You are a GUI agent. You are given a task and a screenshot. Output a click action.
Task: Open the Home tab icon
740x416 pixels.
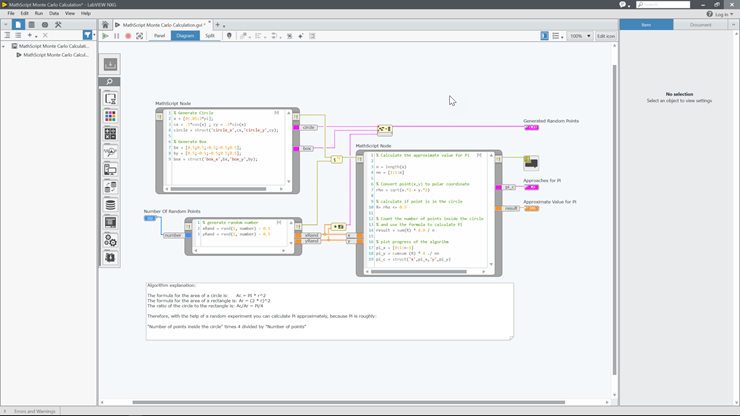105,25
